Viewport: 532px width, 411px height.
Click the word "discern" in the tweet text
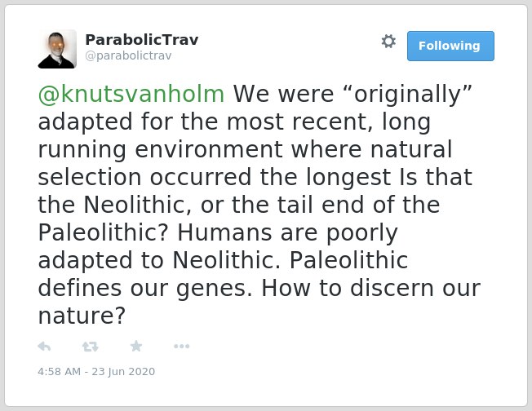click(392, 289)
